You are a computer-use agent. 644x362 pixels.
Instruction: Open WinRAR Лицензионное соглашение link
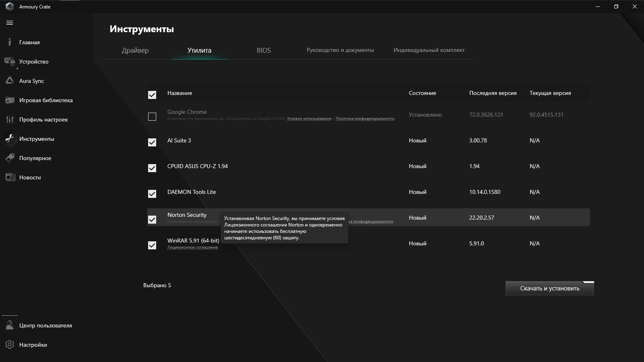(x=192, y=247)
